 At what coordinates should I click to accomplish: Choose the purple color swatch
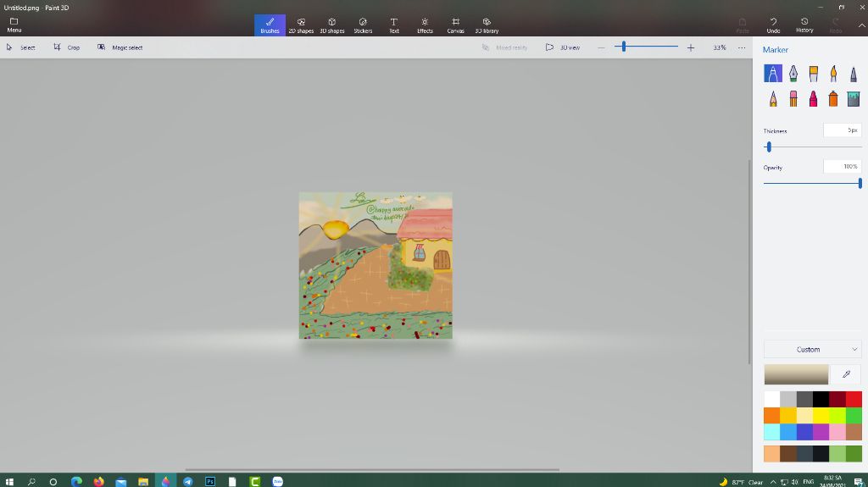click(821, 432)
